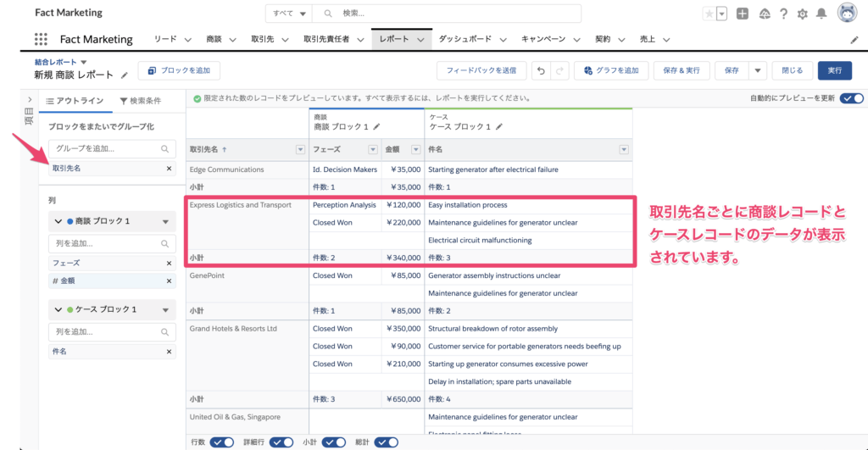Open the 取引先責任者 navigation tab

coord(326,39)
